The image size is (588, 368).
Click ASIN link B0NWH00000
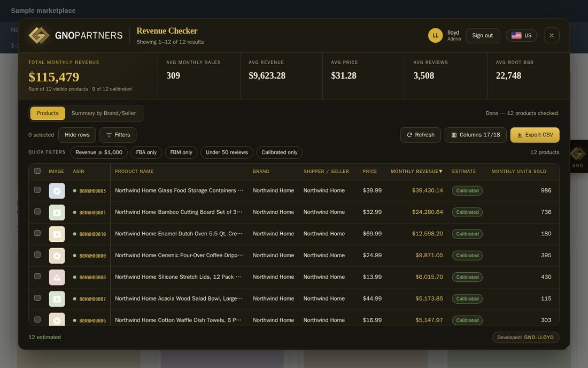pyautogui.click(x=92, y=256)
